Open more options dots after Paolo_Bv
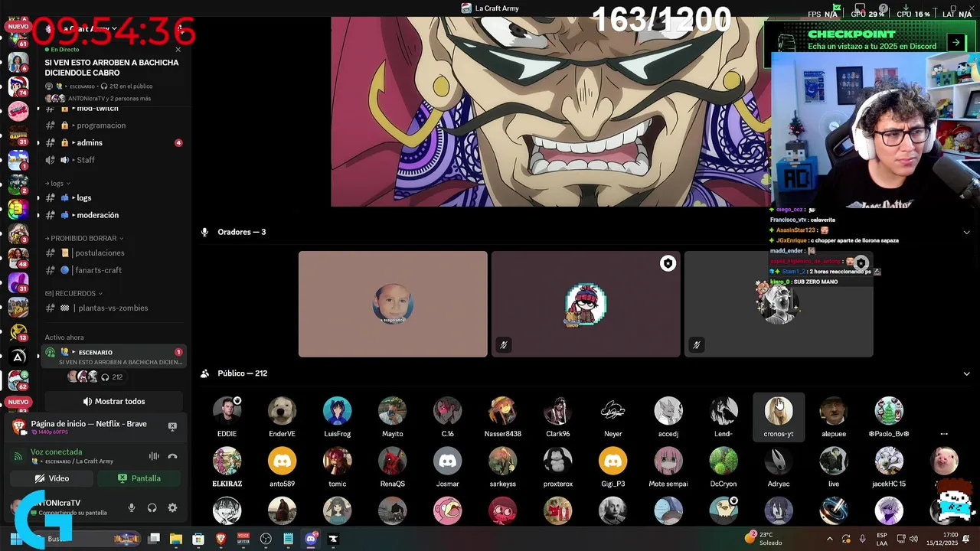The width and height of the screenshot is (980, 551). (x=944, y=434)
